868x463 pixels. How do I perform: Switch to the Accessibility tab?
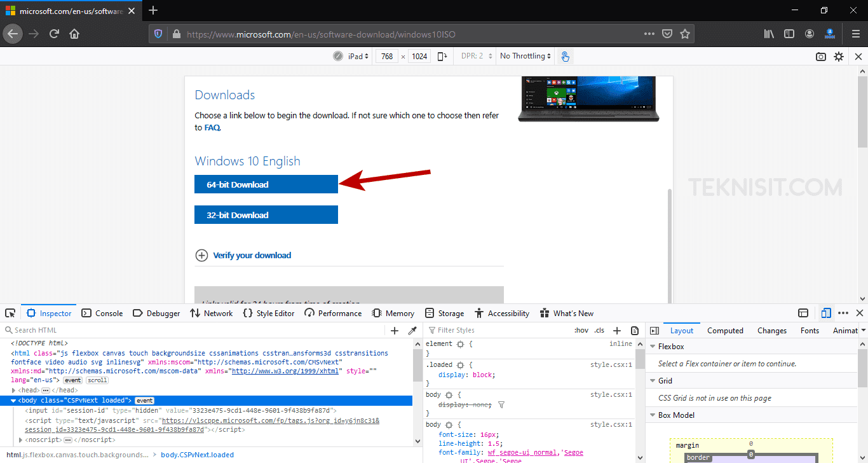coord(503,313)
